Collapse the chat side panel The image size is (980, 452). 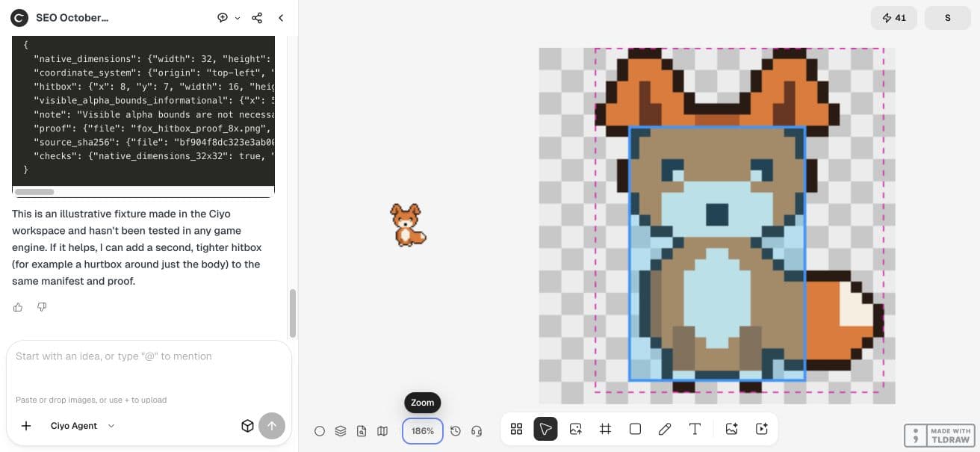pyautogui.click(x=281, y=18)
